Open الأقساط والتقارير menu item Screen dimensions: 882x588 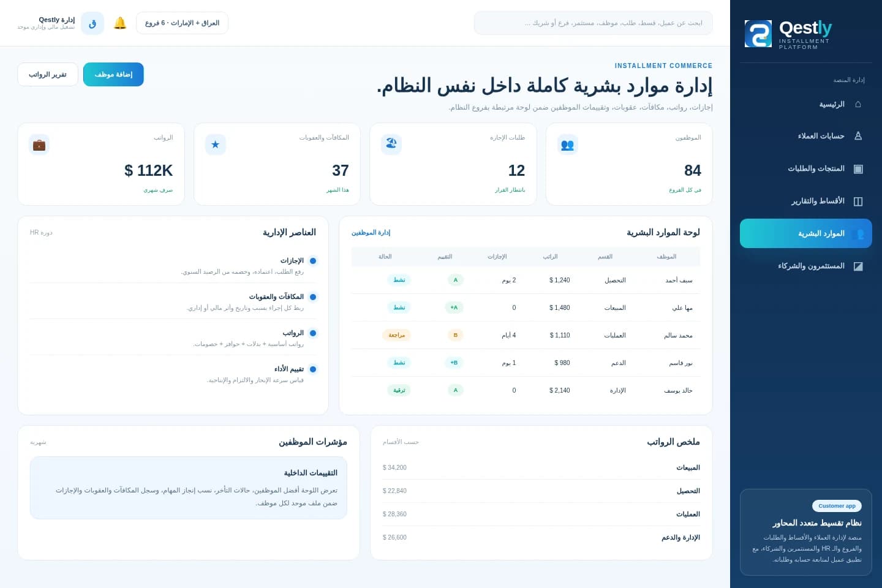806,201
